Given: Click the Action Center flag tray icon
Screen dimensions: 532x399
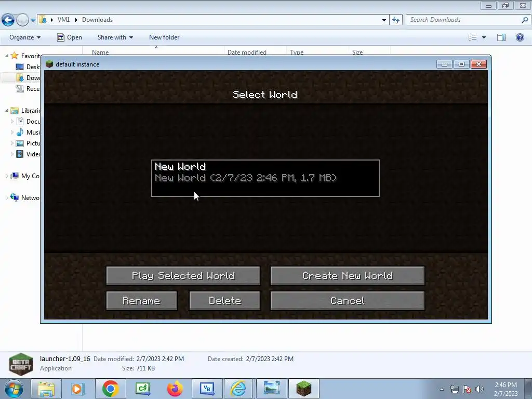Looking at the screenshot, I should pos(467,389).
